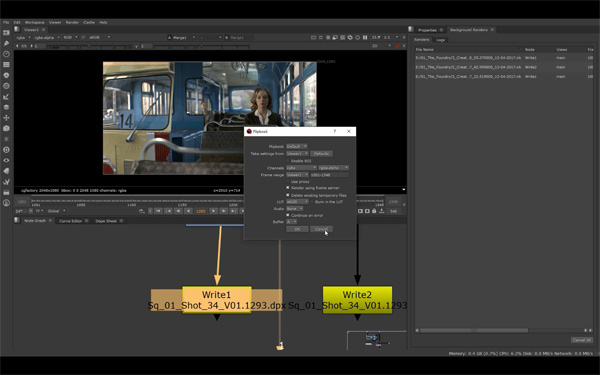Open the Draw nodes toolbar icon
This screenshot has height=375, width=600.
[6, 44]
